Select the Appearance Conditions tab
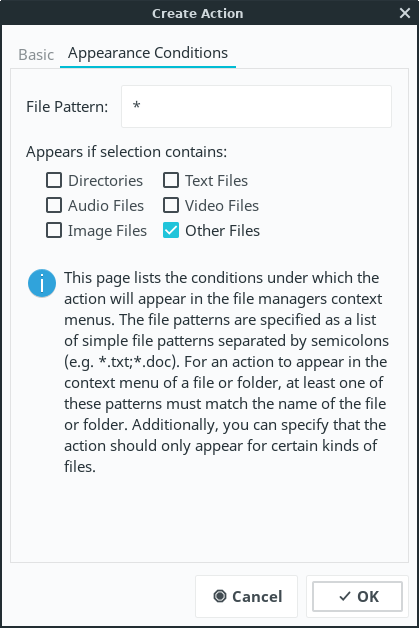419x628 pixels. [148, 53]
